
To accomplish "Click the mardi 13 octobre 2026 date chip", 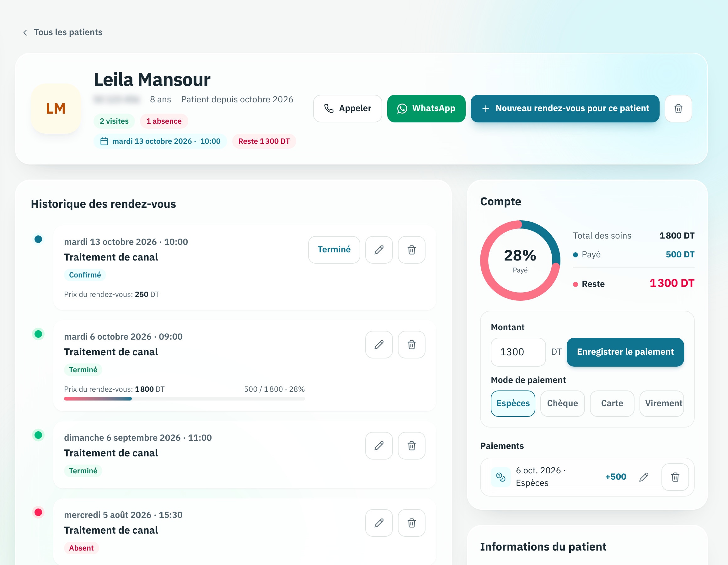I will click(160, 141).
